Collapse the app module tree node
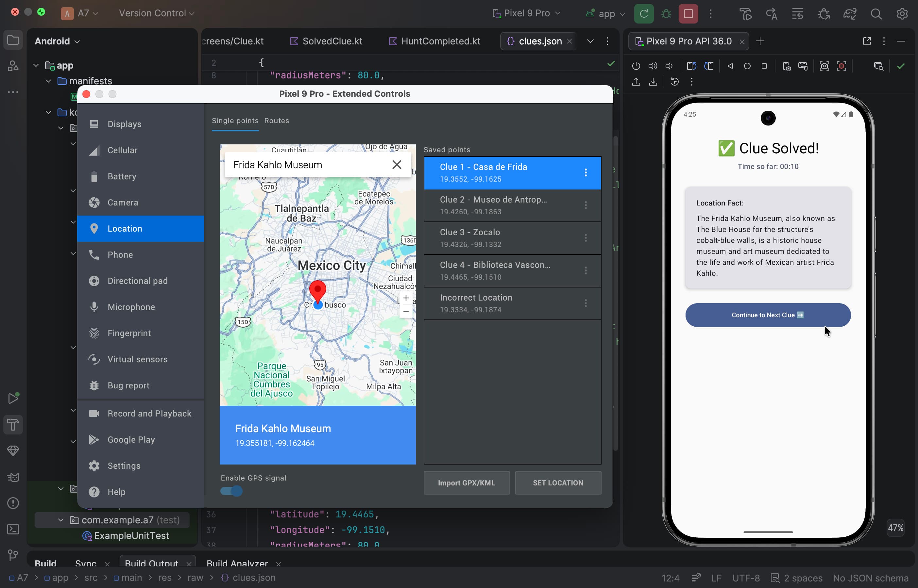Image resolution: width=918 pixels, height=588 pixels. pos(36,65)
